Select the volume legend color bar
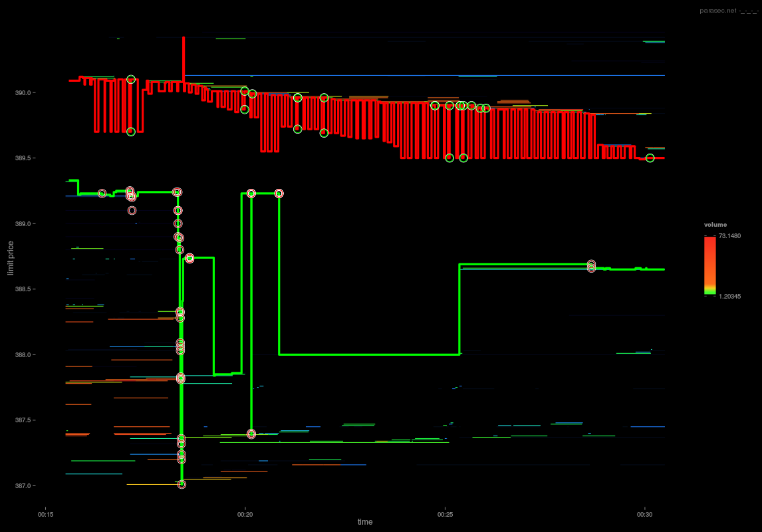Image resolution: width=762 pixels, height=532 pixels. pos(710,266)
